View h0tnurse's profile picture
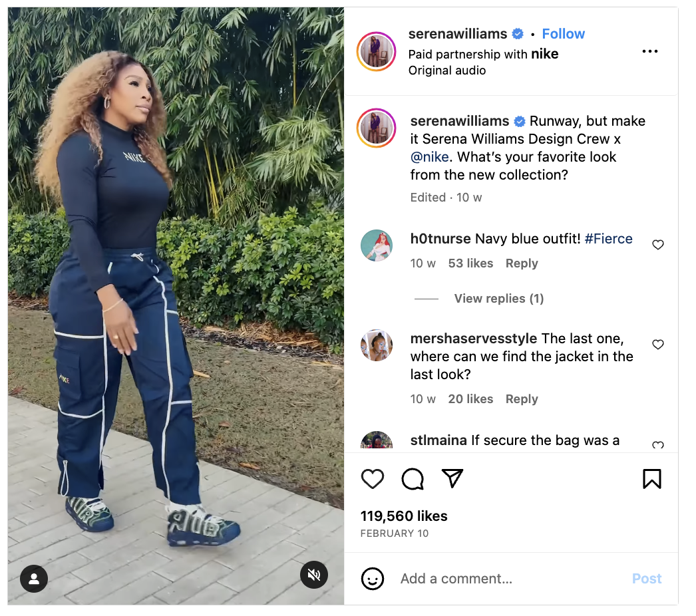Screen dimensions: 696x616 click(x=377, y=245)
